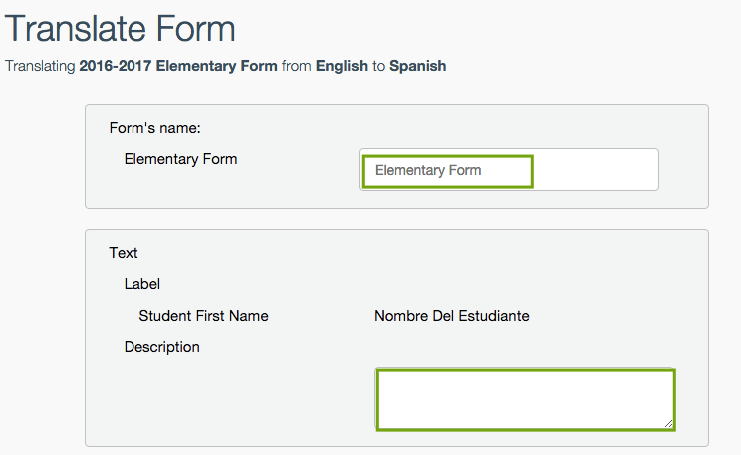This screenshot has height=455, width=741.
Task: Click the bold English source language text
Action: click(x=342, y=66)
